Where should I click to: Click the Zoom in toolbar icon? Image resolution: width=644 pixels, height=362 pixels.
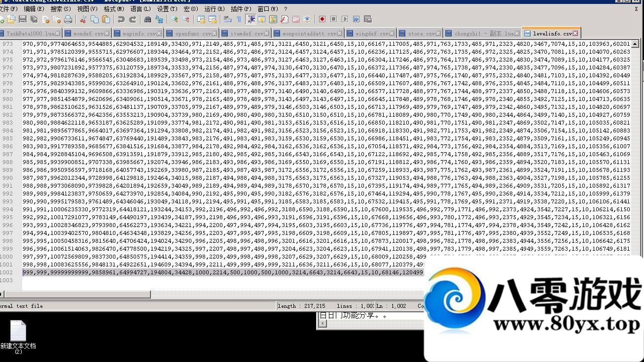click(x=175, y=19)
